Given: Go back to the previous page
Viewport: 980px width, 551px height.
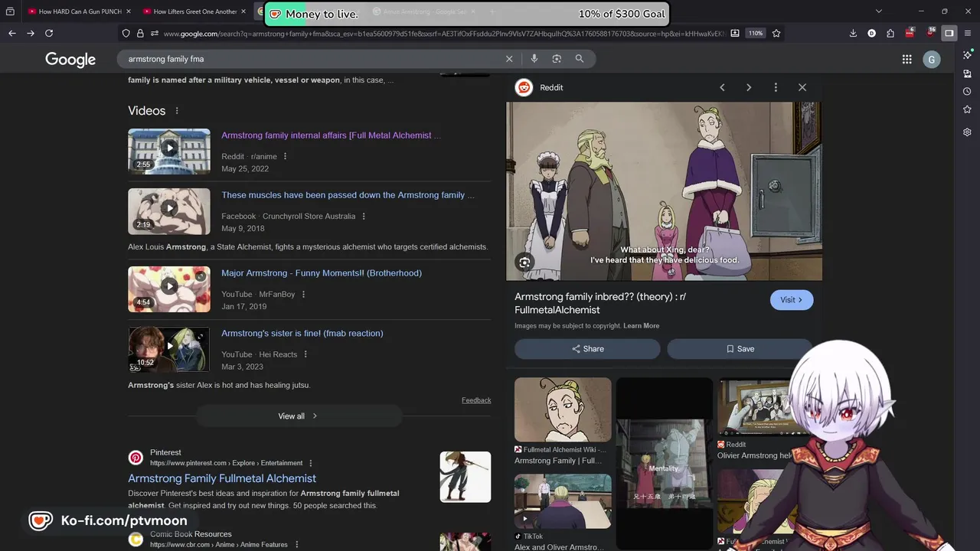Looking at the screenshot, I should click(12, 33).
